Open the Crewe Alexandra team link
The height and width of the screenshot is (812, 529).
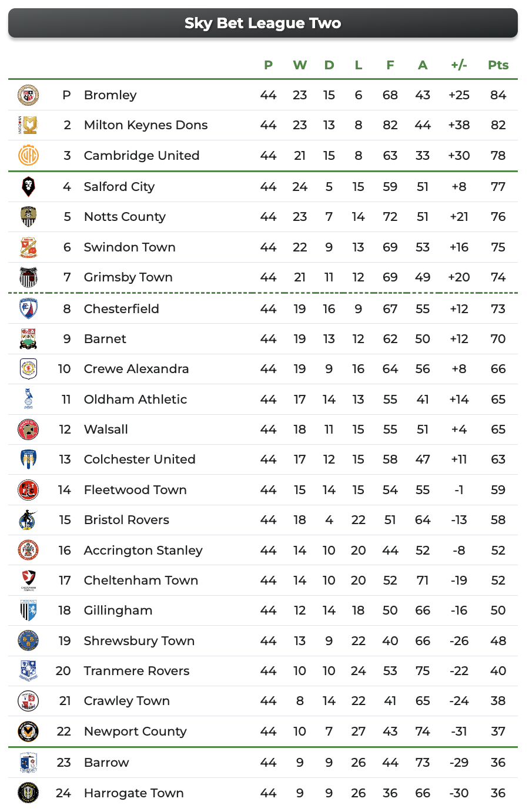pyautogui.click(x=136, y=369)
